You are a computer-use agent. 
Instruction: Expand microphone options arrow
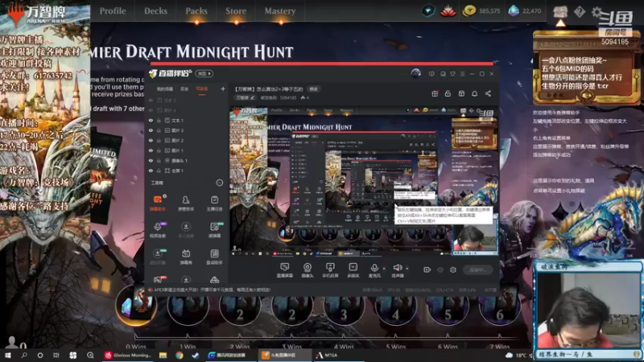click(x=384, y=269)
